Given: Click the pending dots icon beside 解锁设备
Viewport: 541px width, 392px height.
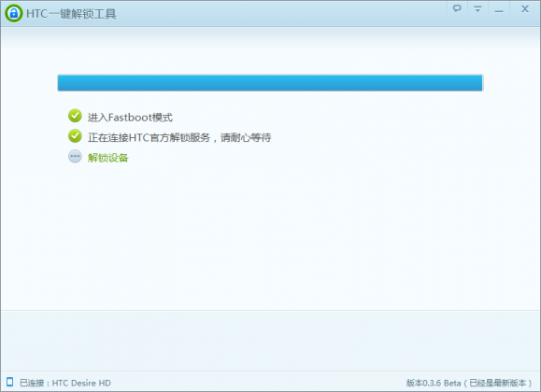Looking at the screenshot, I should (x=75, y=157).
